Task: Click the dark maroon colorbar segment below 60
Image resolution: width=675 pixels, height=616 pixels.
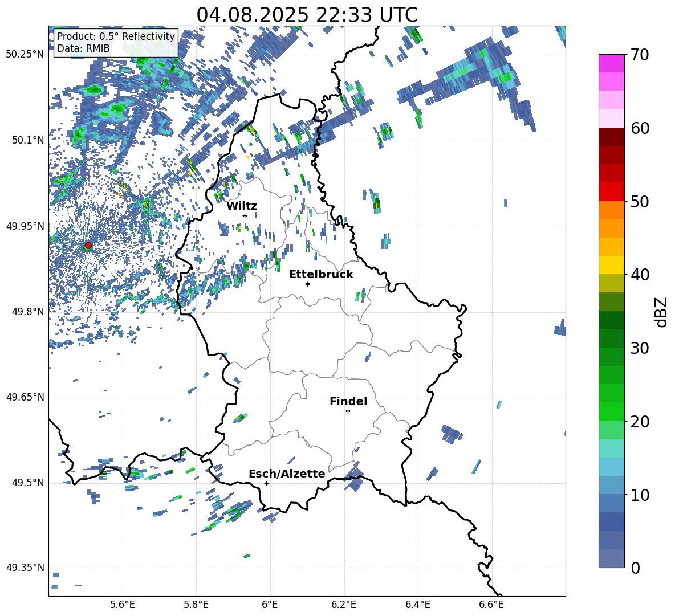Action: click(612, 137)
